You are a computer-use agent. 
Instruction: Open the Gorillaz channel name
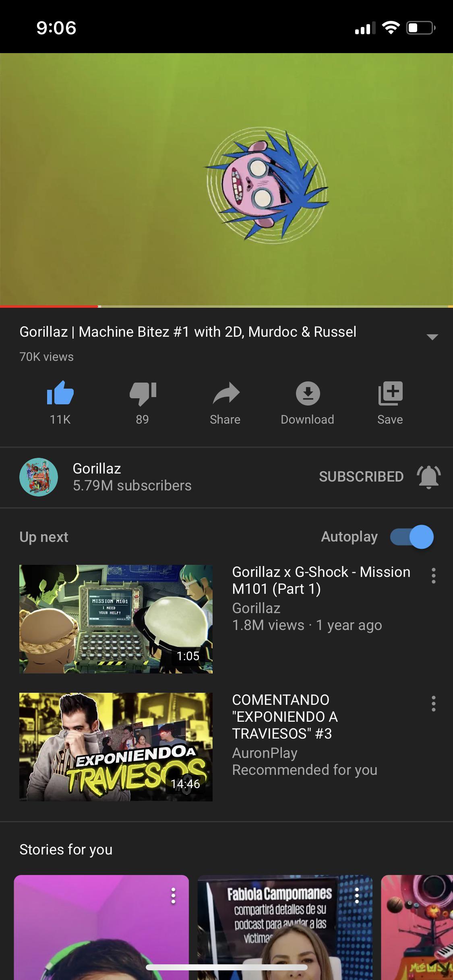click(97, 468)
